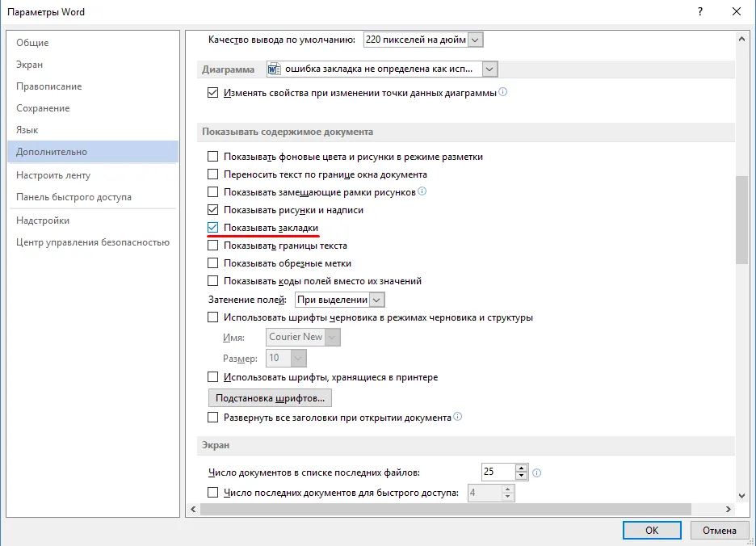This screenshot has width=756, height=546.
Task: Click the recent files count field showing 25
Action: click(498, 472)
